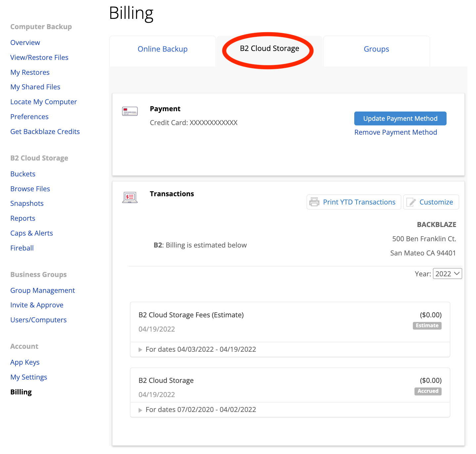
Task: Go to View/Restore Files
Action: click(x=39, y=58)
